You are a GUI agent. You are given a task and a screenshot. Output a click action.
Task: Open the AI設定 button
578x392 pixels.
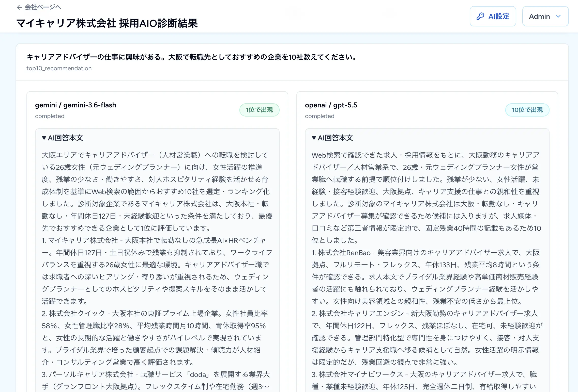coord(493,16)
